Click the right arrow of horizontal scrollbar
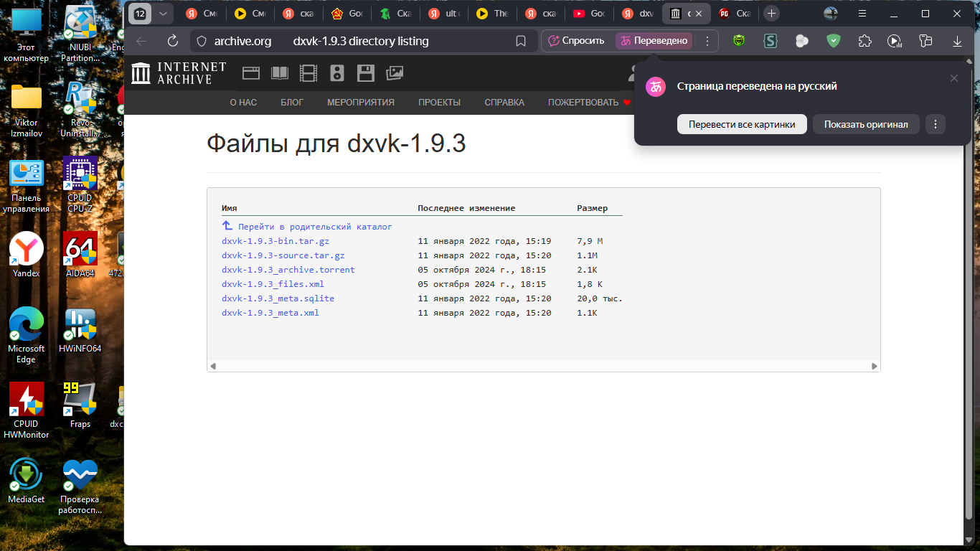The height and width of the screenshot is (551, 980). 874,366
